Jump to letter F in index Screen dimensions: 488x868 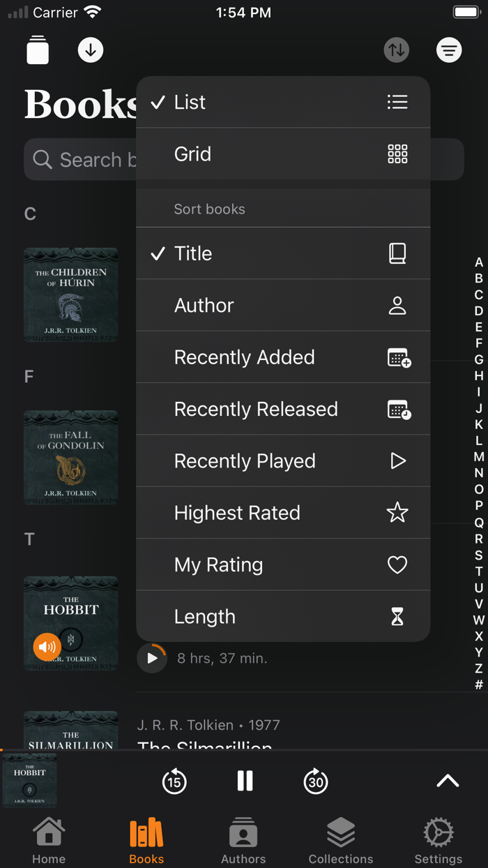pyautogui.click(x=479, y=343)
